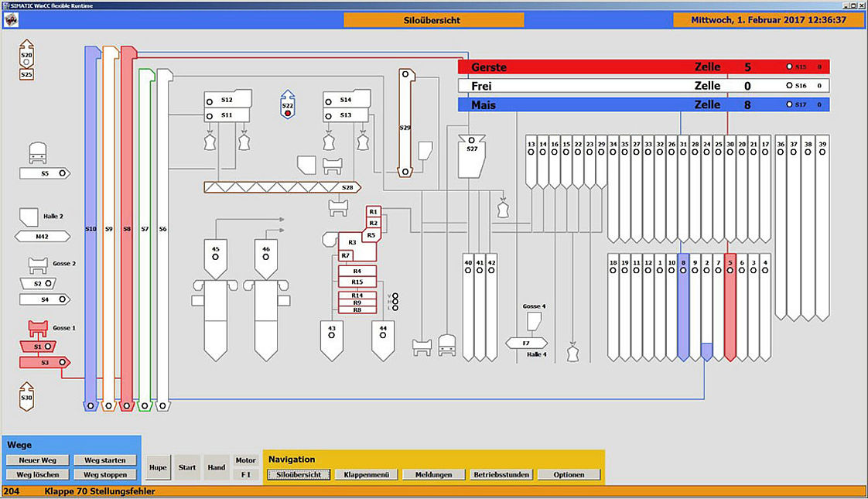This screenshot has width=868, height=499.
Task: Select blue silo cell 8
Action: 683,307
